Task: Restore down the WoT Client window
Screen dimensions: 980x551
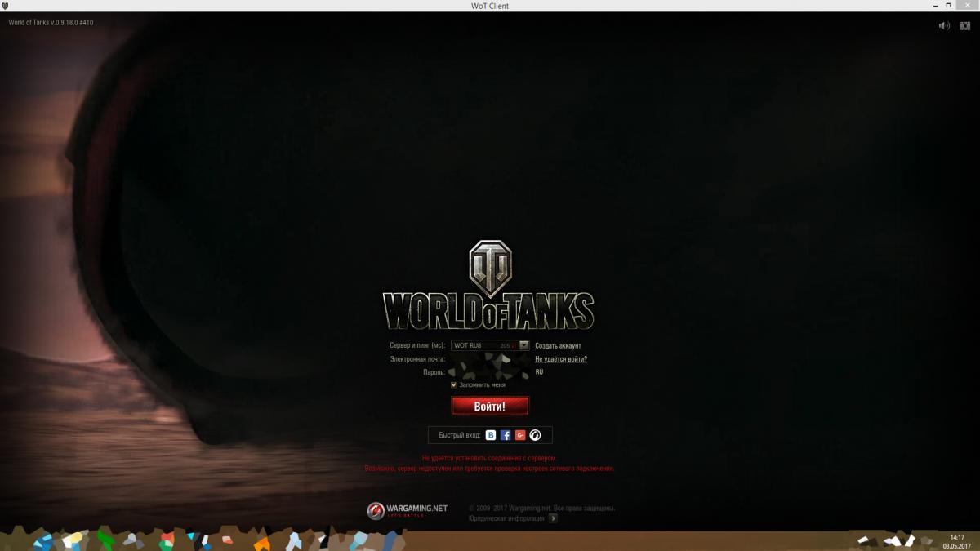Action: click(x=949, y=5)
